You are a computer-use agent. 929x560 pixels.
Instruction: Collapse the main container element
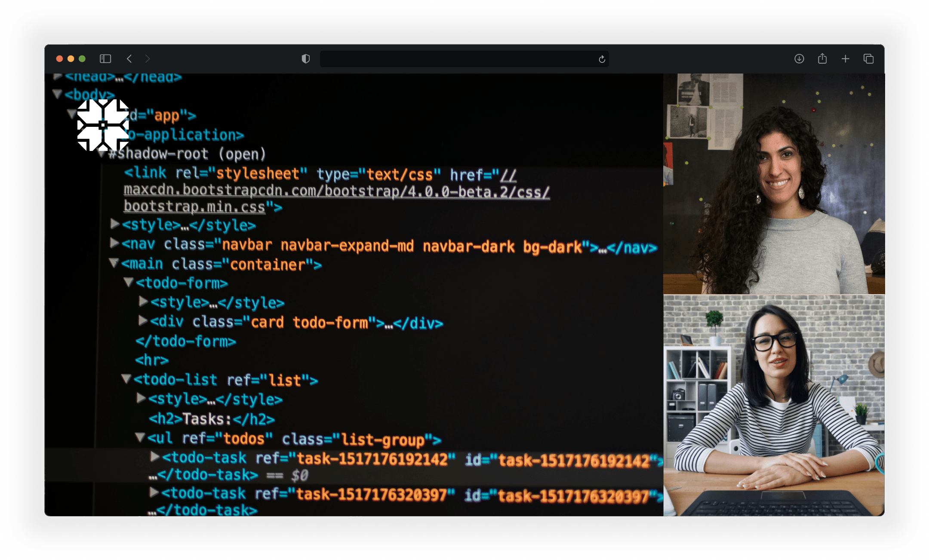tap(114, 262)
